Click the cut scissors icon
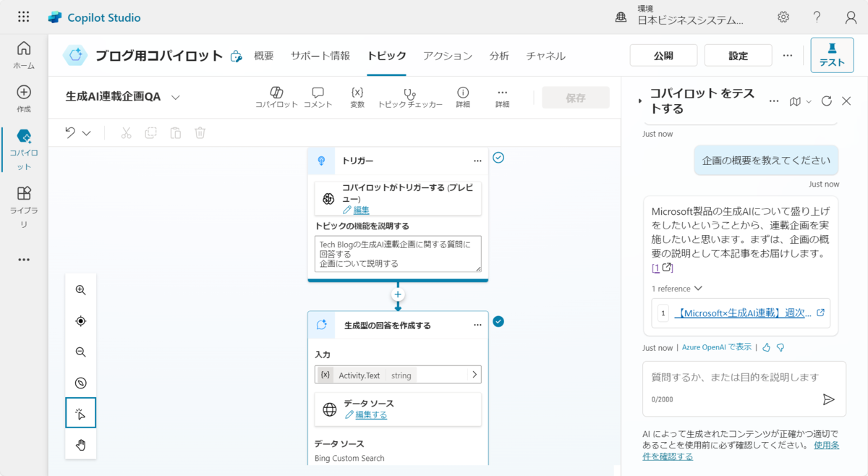Viewport: 868px width, 476px height. pyautogui.click(x=126, y=132)
